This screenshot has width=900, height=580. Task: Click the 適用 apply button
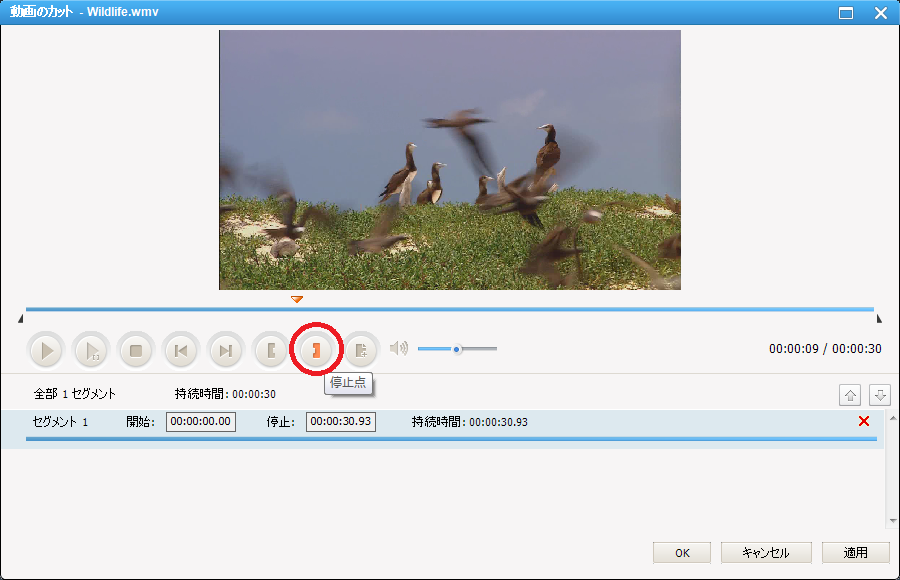pos(855,552)
